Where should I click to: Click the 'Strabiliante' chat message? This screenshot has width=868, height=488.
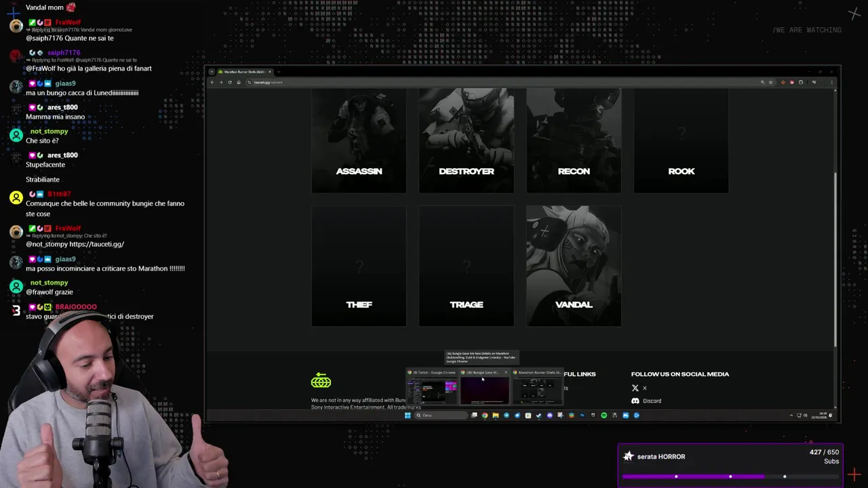[43, 180]
